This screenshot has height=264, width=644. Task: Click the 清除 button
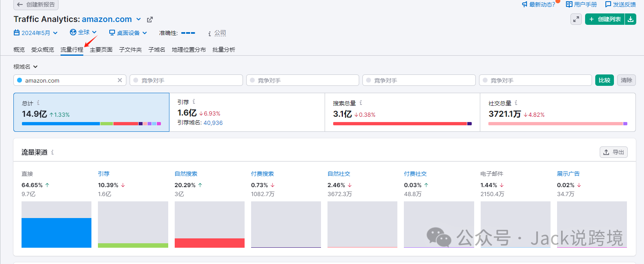coord(627,80)
